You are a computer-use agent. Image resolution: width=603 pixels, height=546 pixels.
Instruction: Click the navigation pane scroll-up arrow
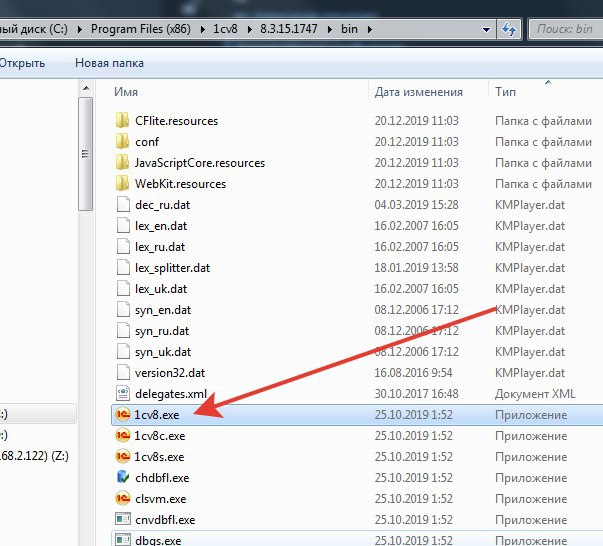86,89
